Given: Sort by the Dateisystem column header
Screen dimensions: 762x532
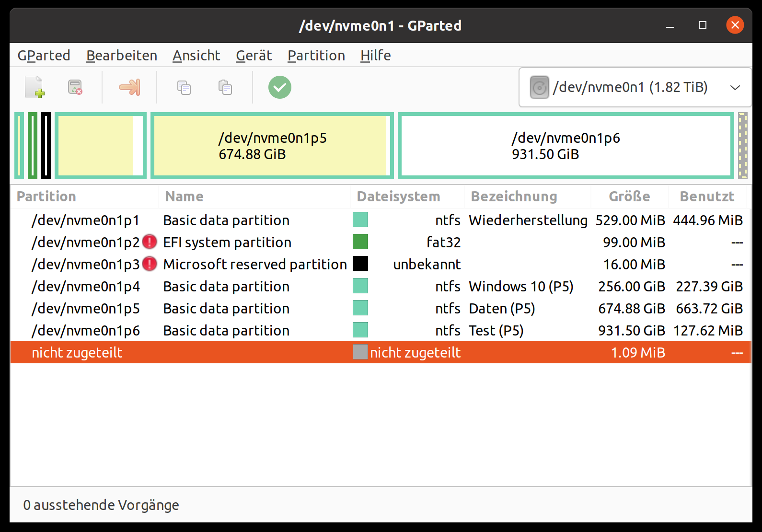Looking at the screenshot, I should pos(399,197).
